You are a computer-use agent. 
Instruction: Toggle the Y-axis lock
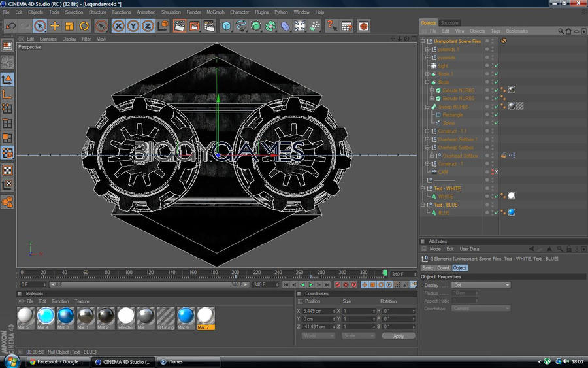point(133,26)
